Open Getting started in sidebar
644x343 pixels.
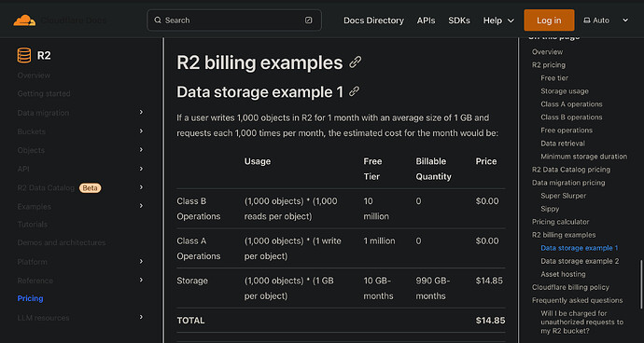[44, 93]
